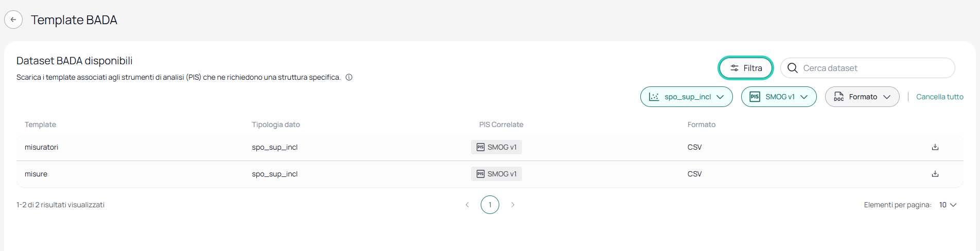Expand the Formato filter dropdown
This screenshot has width=980, height=251.
click(x=862, y=97)
